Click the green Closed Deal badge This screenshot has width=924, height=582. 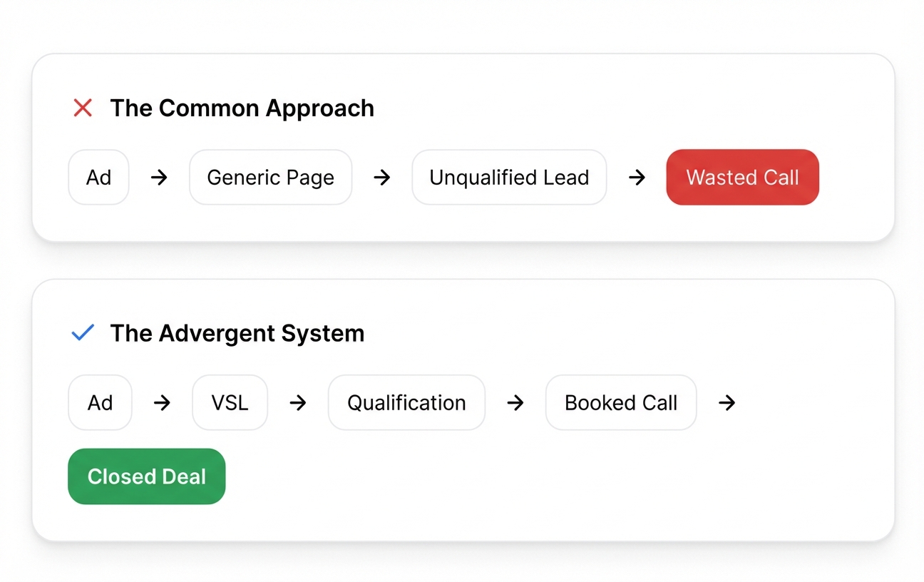point(146,476)
